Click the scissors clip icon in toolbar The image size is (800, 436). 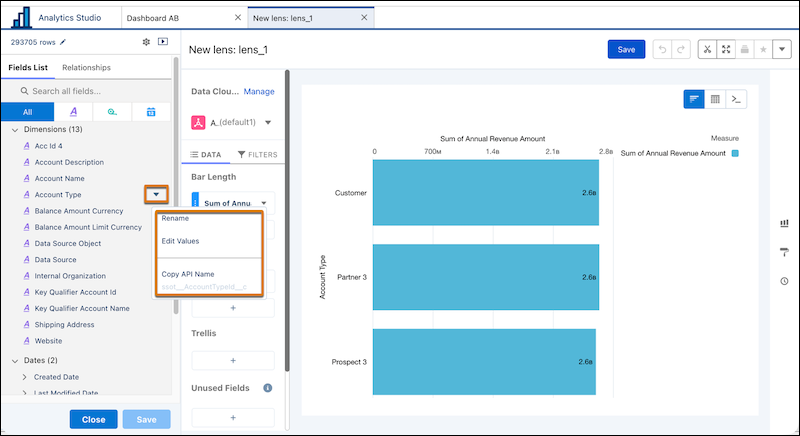707,49
